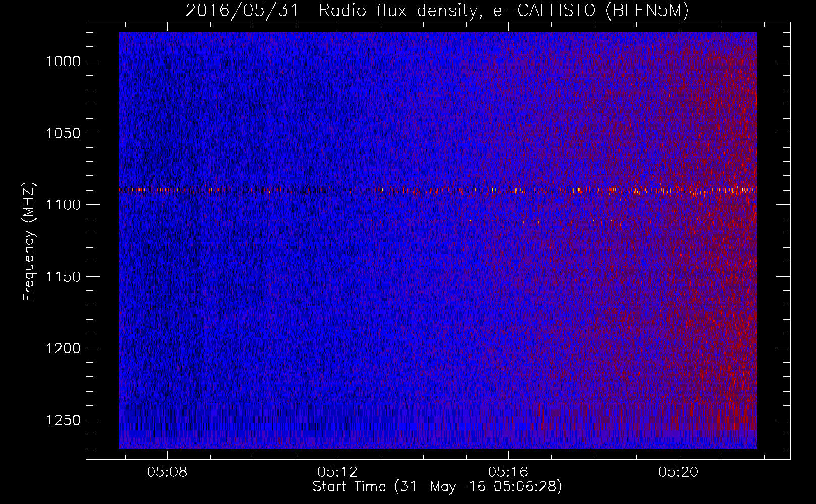Viewport: 816px width, 504px height.
Task: Click the 1200 frequency tick label
Action: (63, 348)
